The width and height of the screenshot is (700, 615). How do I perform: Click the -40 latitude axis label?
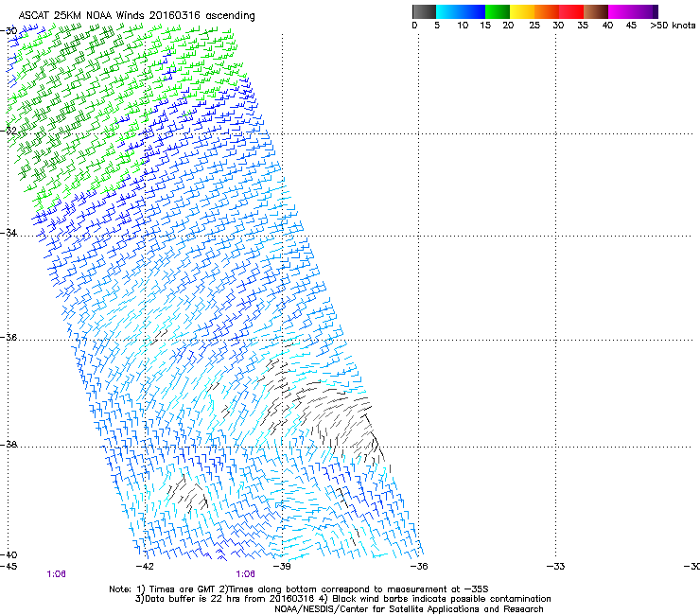[x=9, y=554]
